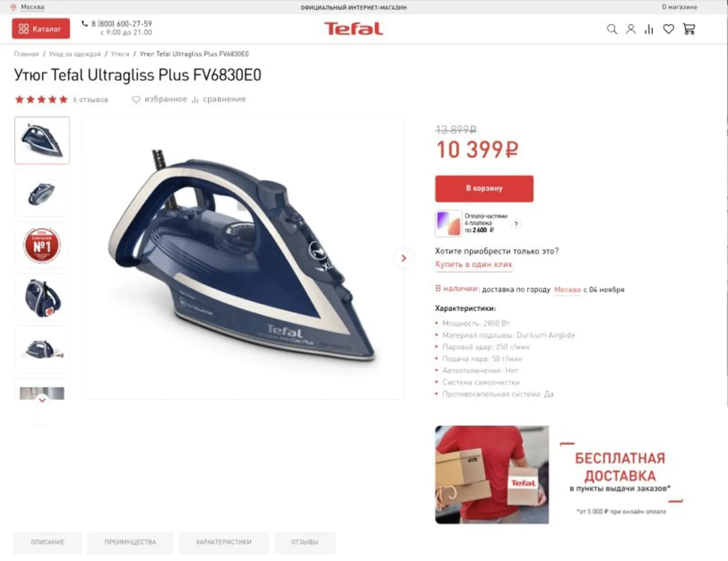728x561 pixels.
Task: Open favorites heart icon in header
Action: click(668, 29)
